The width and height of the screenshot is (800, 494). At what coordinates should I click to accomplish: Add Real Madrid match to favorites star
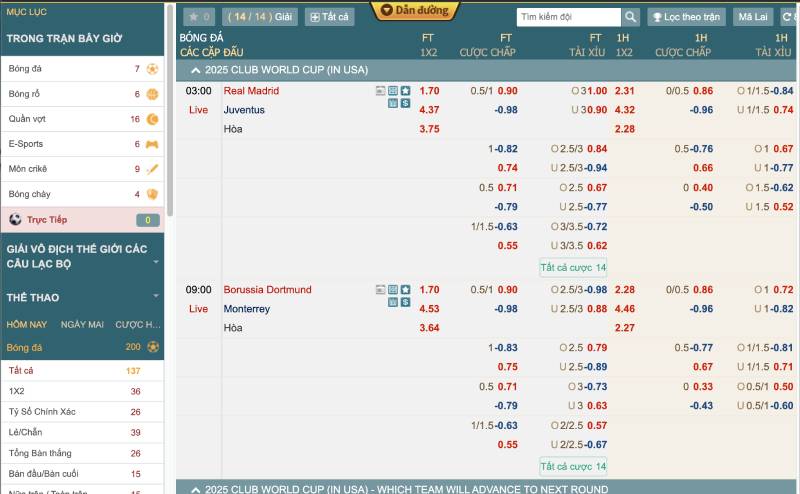coord(405,91)
